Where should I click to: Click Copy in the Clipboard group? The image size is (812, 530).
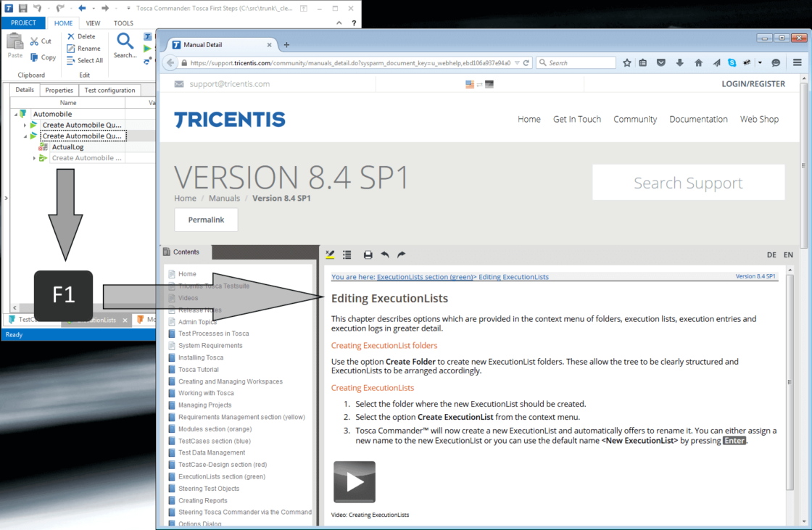(x=43, y=57)
